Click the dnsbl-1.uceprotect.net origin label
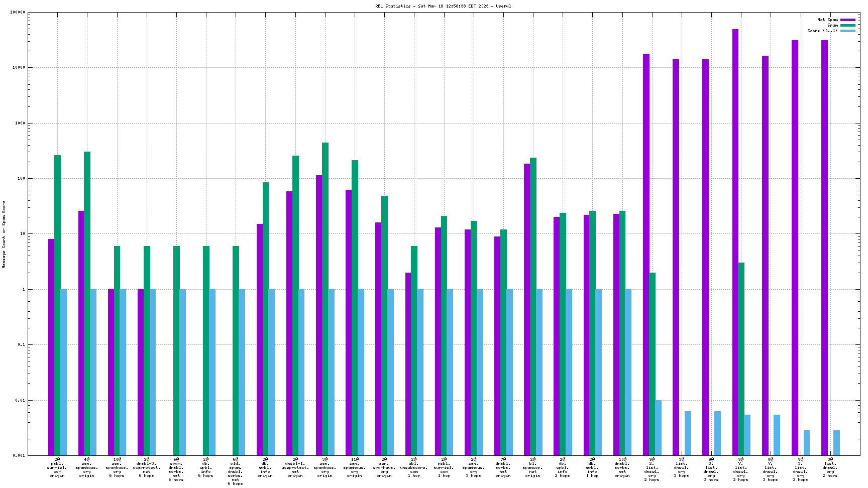The width and height of the screenshot is (868, 488). click(x=295, y=467)
